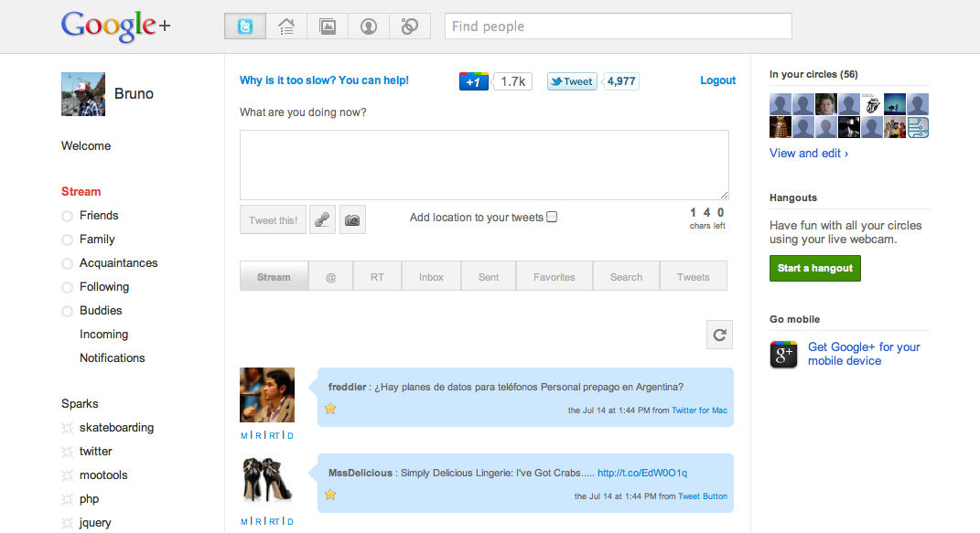Click the 1.7k +1 count bubble
The width and height of the screenshot is (980, 533).
pyautogui.click(x=512, y=81)
